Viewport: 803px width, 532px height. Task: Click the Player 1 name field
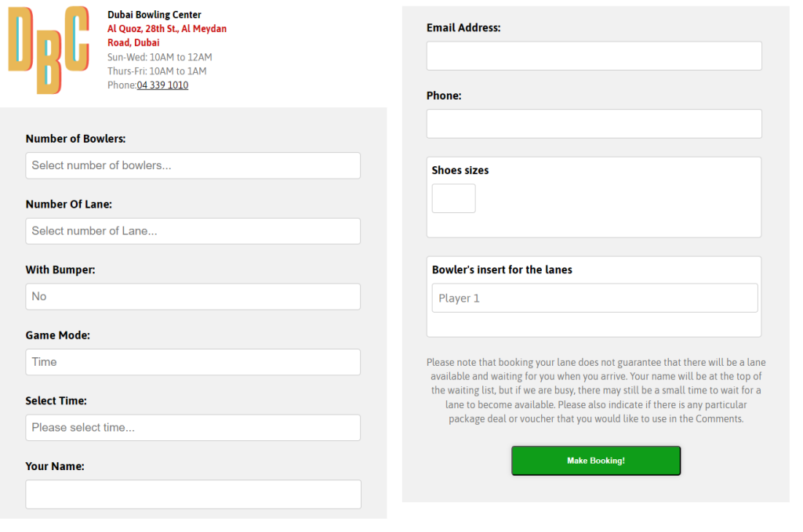click(594, 298)
